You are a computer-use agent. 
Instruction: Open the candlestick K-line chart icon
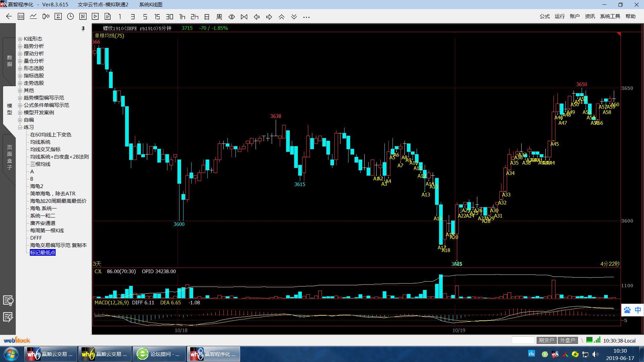coord(46,16)
